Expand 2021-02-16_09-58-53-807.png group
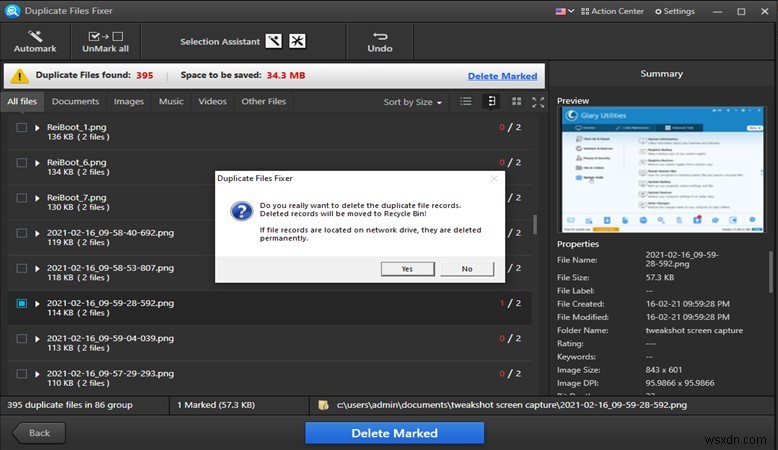This screenshot has width=778, height=450. coord(37,269)
